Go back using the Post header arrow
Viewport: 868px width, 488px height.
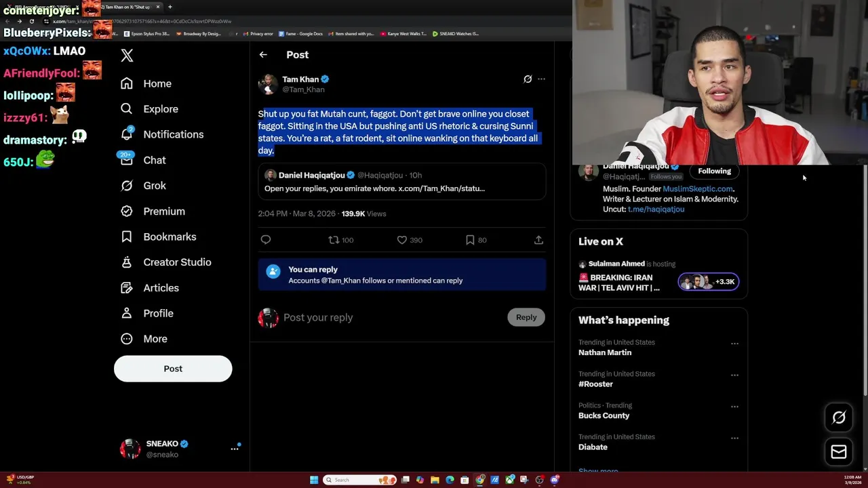point(263,55)
